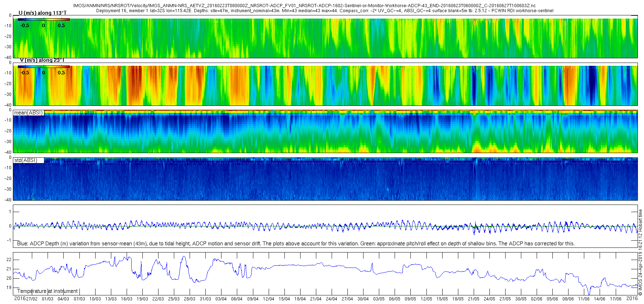This screenshot has width=644, height=304.
Task: Click the '24/05' date tick label
Action: click(489, 299)
